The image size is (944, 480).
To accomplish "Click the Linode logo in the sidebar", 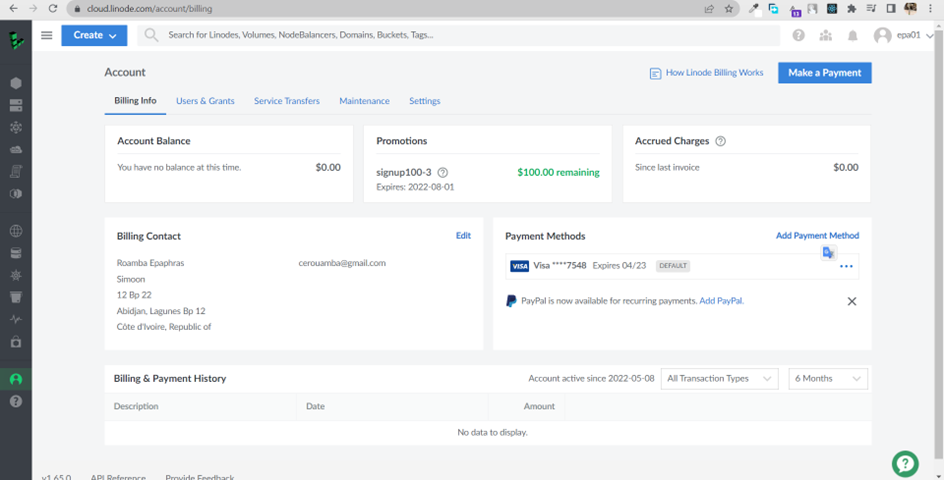I will 16,40.
